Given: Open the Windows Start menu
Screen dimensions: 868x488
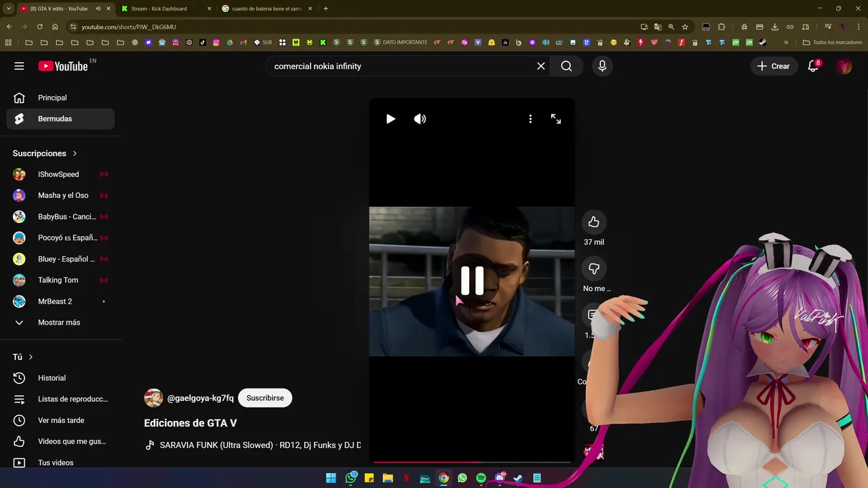Looking at the screenshot, I should pos(331,478).
